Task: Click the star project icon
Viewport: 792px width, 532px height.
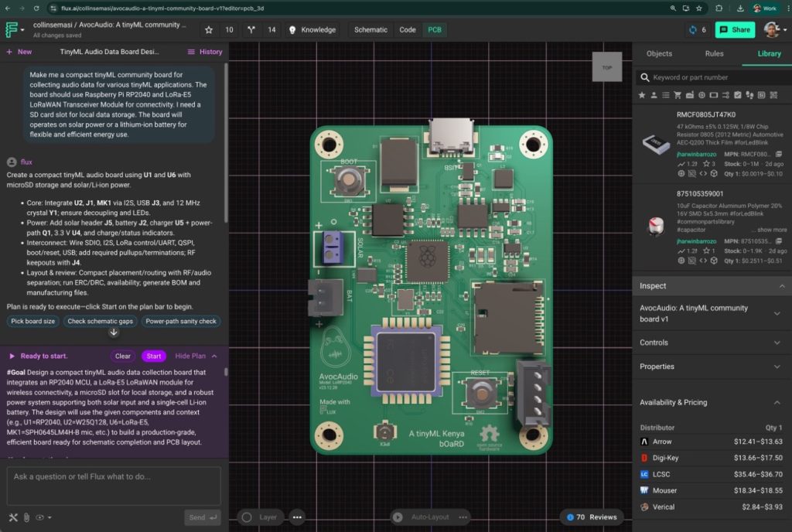Action: (209, 30)
